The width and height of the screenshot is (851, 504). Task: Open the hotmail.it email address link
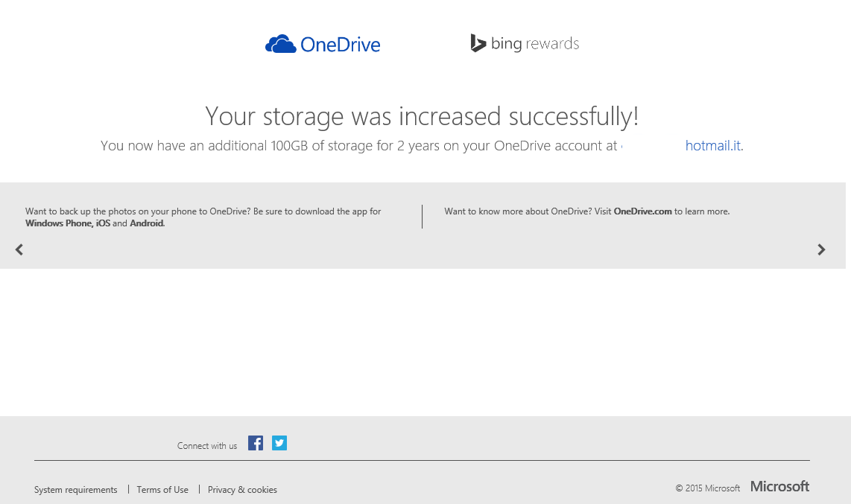712,146
